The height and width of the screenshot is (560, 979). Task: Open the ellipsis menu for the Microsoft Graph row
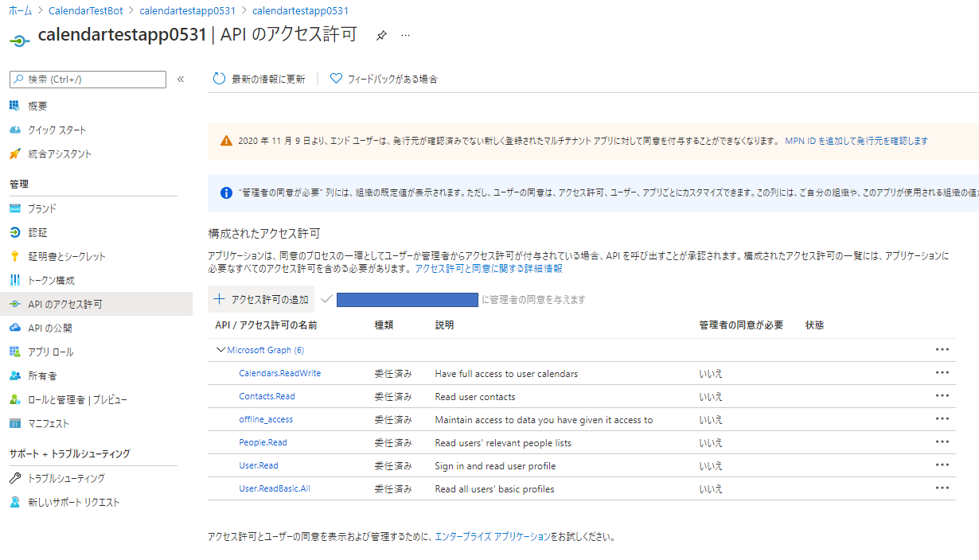pyautogui.click(x=942, y=349)
